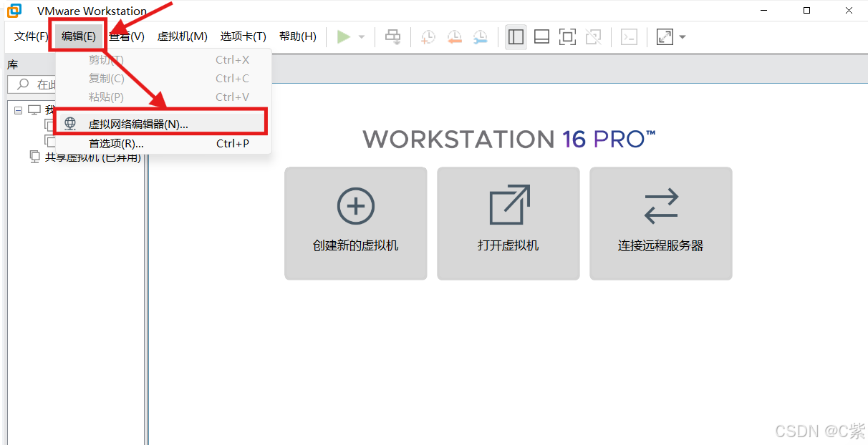Click the take snapshot clock icon
This screenshot has width=868, height=445.
[x=428, y=37]
